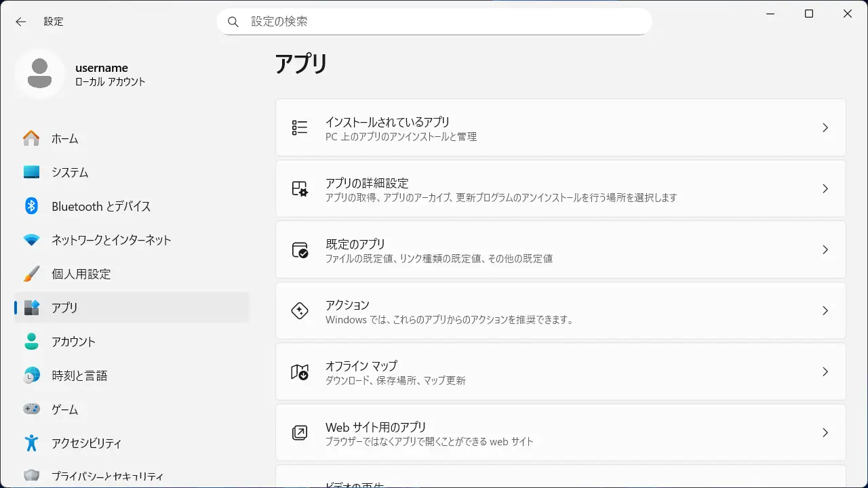Click the アカウント person icon

coord(31,342)
